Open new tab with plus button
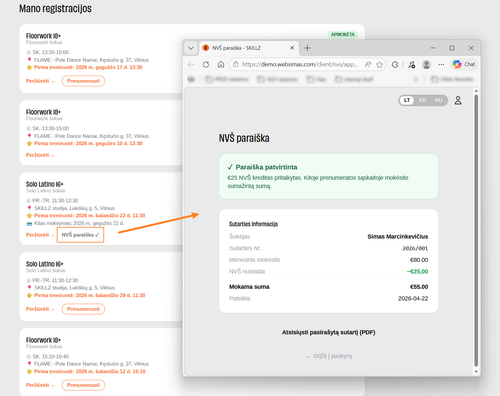The image size is (500, 396). tap(307, 48)
